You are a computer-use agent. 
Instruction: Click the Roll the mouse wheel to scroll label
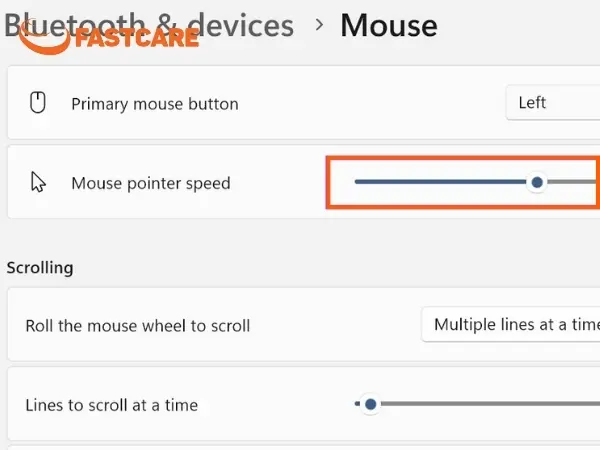coord(138,326)
